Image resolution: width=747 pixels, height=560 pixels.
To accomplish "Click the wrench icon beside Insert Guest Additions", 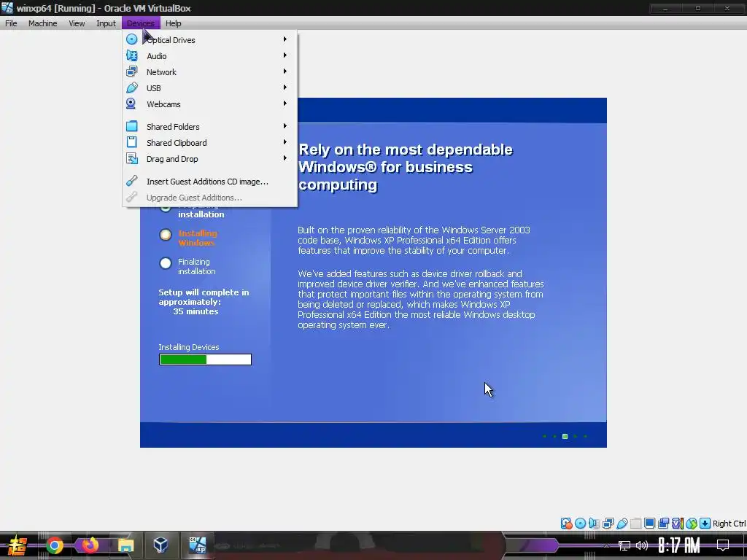I will [x=131, y=181].
